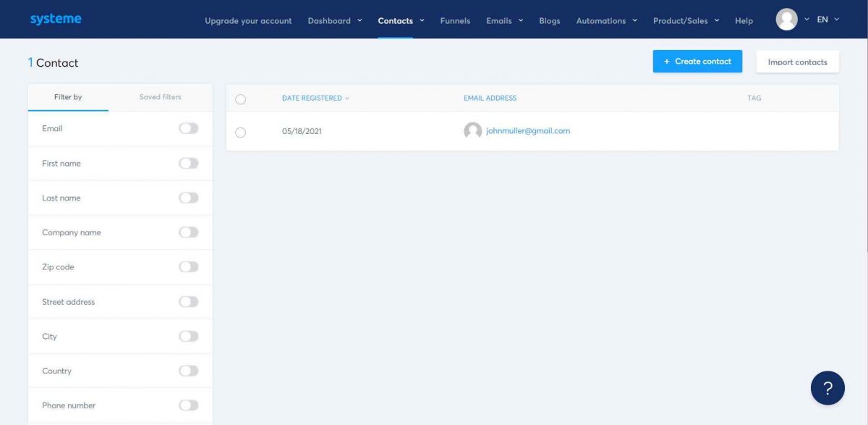Click the johnmuller contact avatar icon
868x425 pixels.
tap(473, 131)
